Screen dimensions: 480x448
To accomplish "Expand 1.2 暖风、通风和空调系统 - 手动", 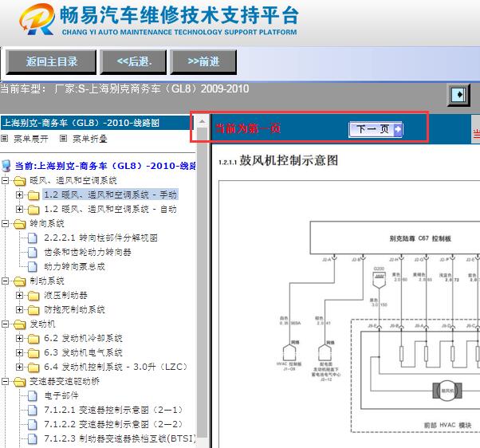I will click(20, 195).
